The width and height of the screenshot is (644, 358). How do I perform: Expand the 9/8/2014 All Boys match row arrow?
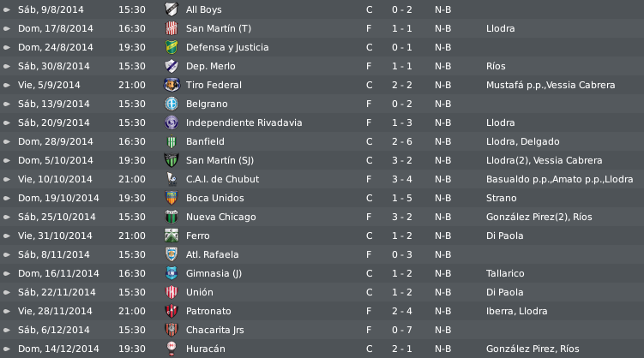[x=7, y=9]
